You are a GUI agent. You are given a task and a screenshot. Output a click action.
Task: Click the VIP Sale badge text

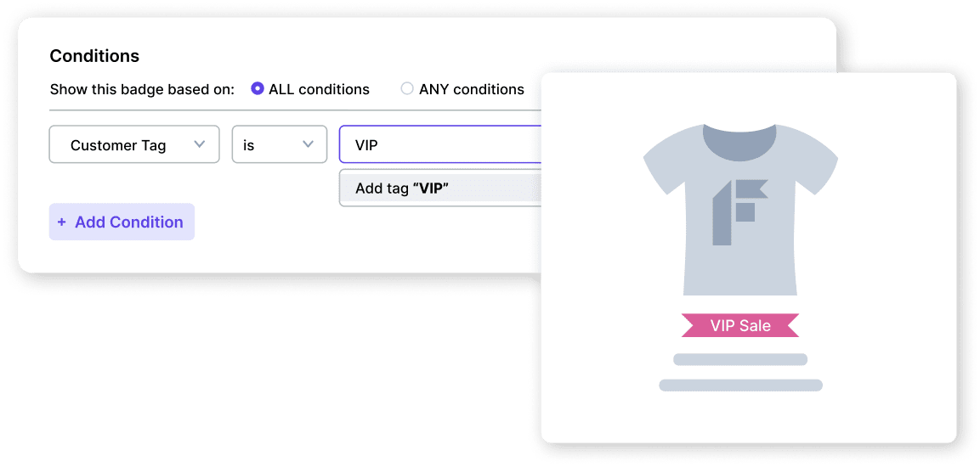click(740, 325)
